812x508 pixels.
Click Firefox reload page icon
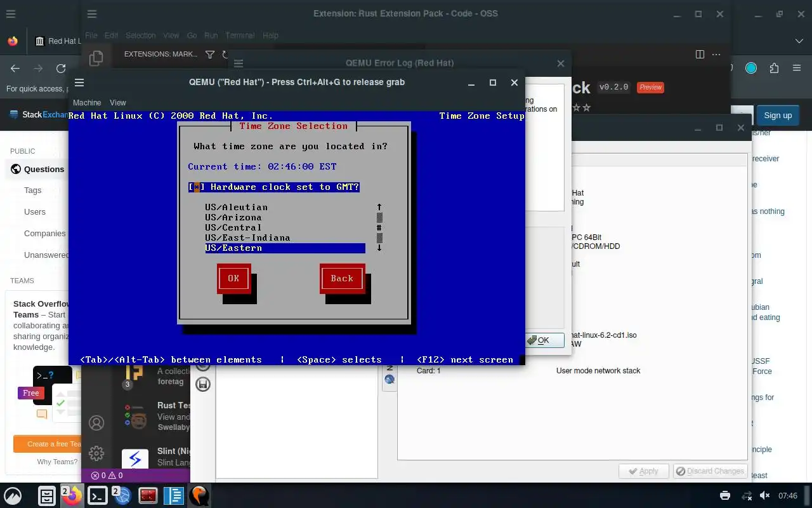[61, 69]
